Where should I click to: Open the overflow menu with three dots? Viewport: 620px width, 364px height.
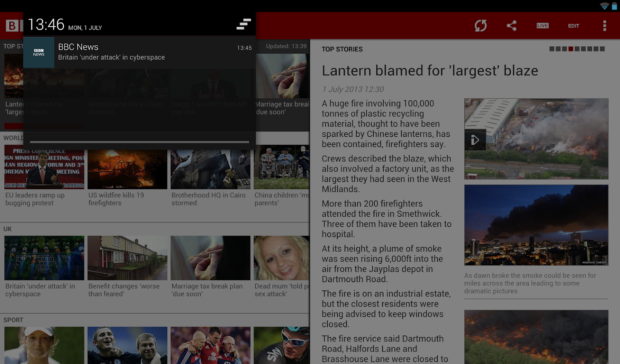[x=605, y=25]
